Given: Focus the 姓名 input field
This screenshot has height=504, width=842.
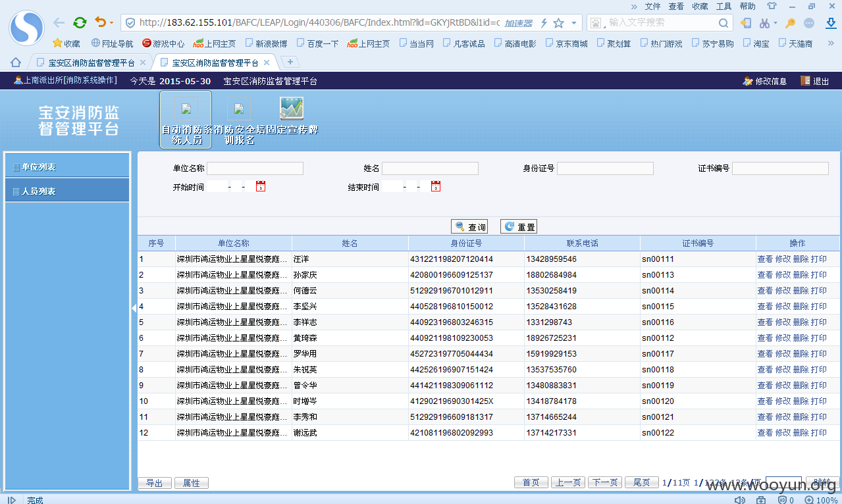Looking at the screenshot, I should [x=431, y=168].
